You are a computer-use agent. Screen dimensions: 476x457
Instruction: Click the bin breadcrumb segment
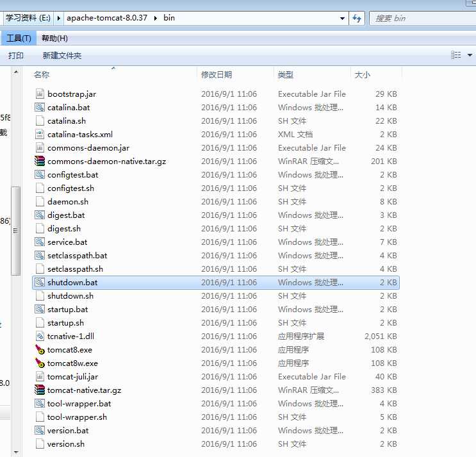(x=169, y=18)
